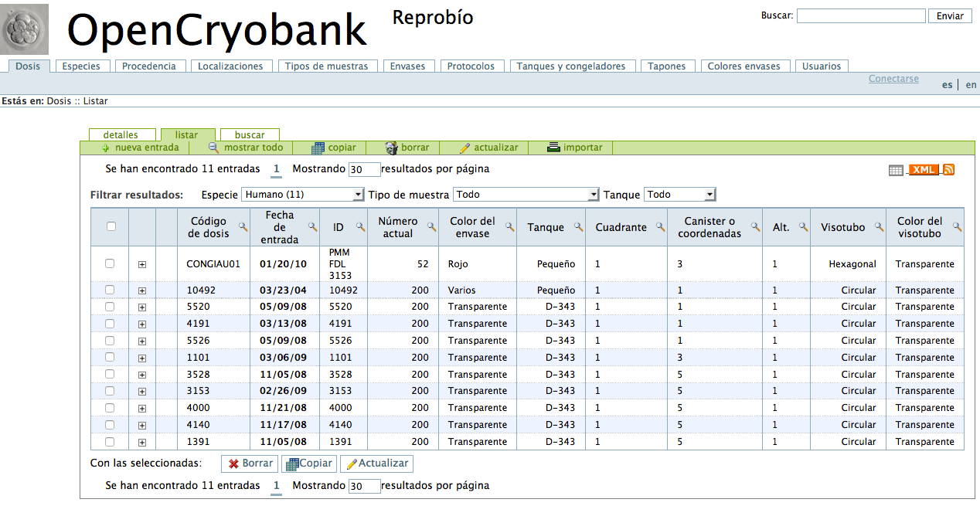Screen dimensions: 980x506
Task: Click the table export grid icon
Action: tap(901, 168)
